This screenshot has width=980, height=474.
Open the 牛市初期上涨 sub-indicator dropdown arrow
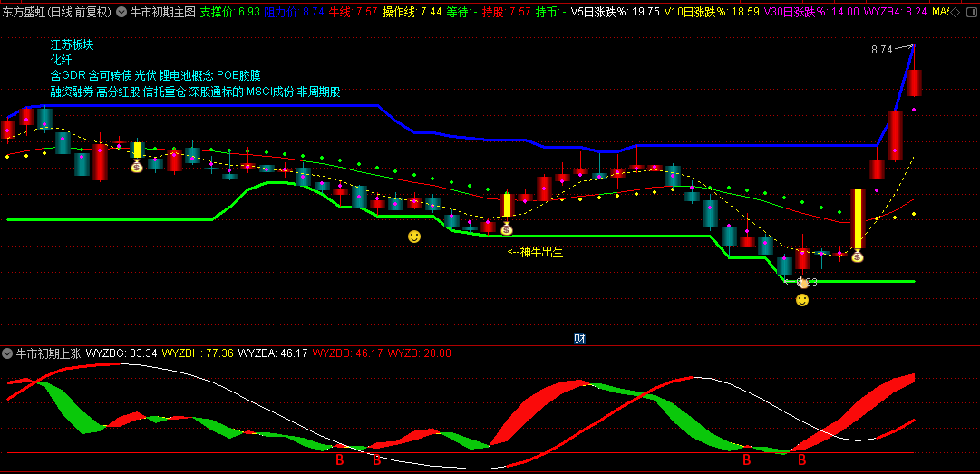(7, 353)
